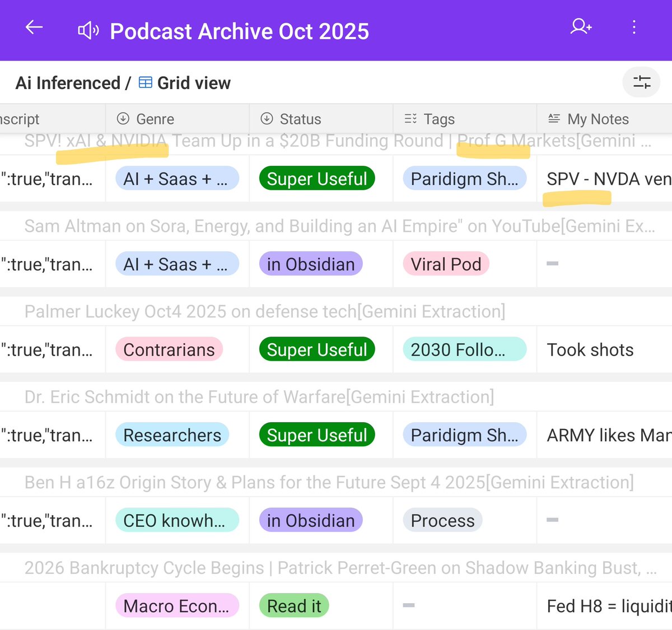
Task: Select the SPV - NVDA notes cell
Action: tap(605, 179)
